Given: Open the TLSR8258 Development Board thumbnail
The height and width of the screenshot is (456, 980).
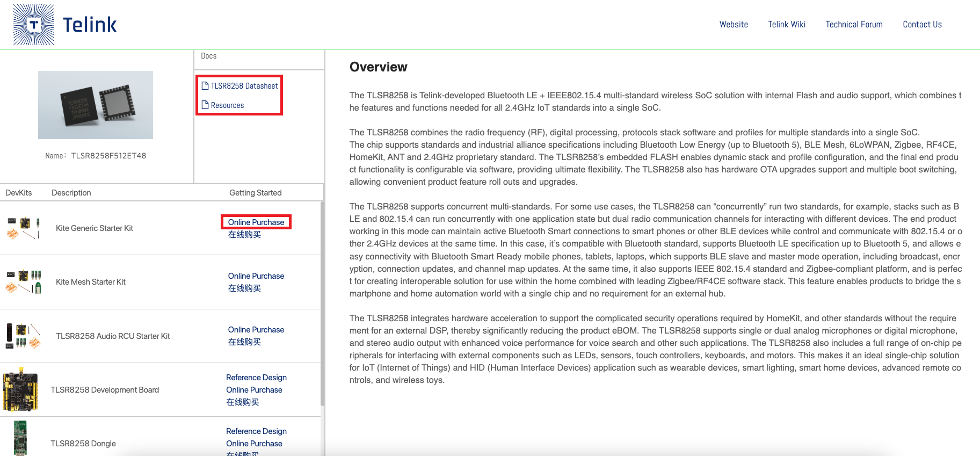Looking at the screenshot, I should pos(20,389).
